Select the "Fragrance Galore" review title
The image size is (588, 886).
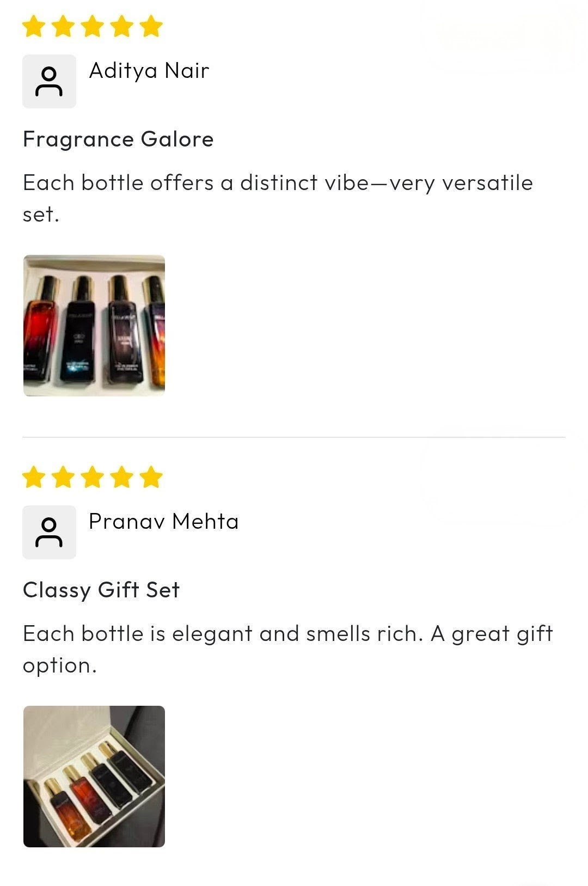click(x=118, y=139)
